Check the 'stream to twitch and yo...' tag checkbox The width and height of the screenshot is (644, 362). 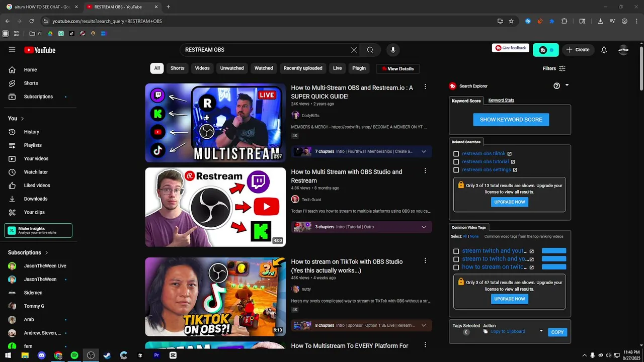456,259
